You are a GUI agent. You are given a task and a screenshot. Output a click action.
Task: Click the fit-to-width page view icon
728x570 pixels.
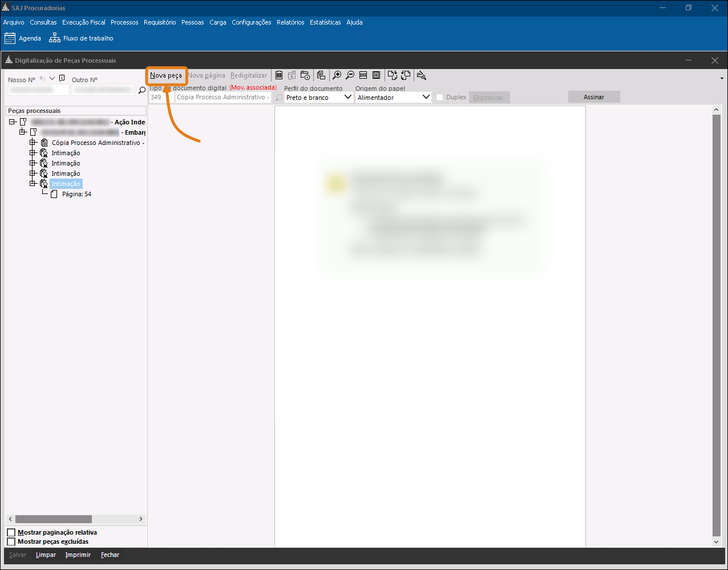pyautogui.click(x=363, y=75)
